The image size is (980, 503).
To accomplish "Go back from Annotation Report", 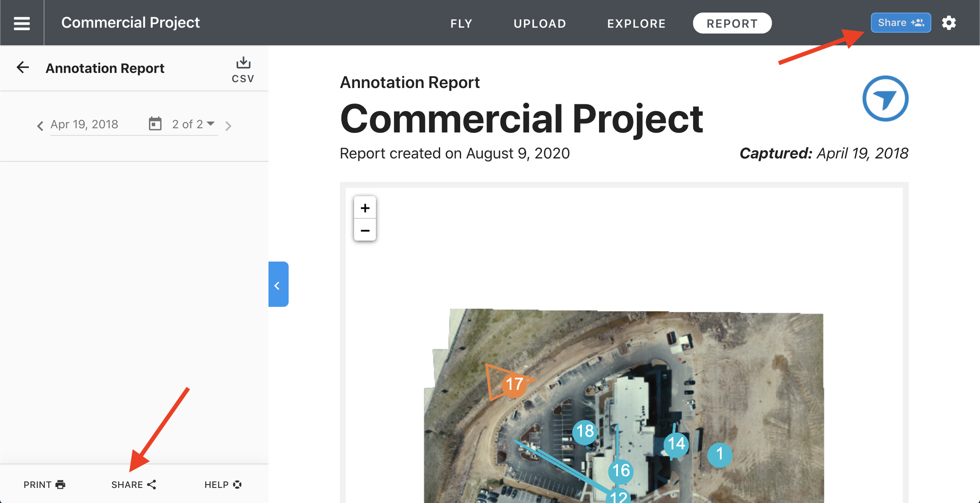I will [x=23, y=67].
